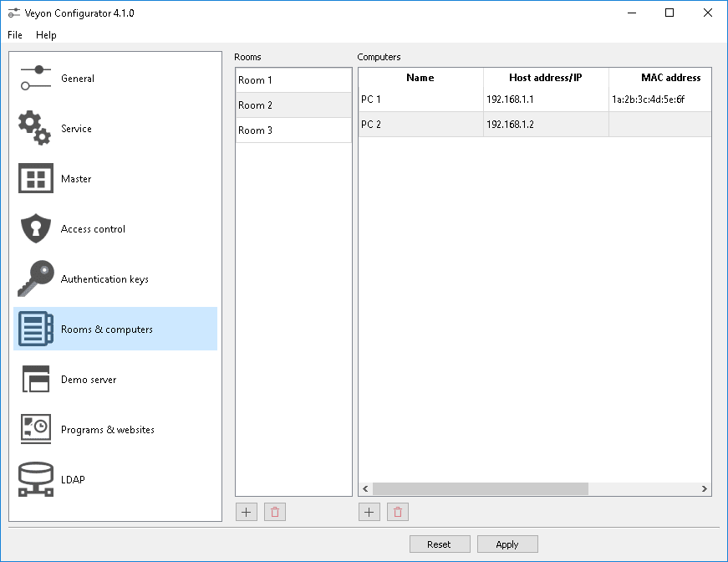Remove computer using trash icon
The height and width of the screenshot is (562, 728).
click(x=397, y=511)
